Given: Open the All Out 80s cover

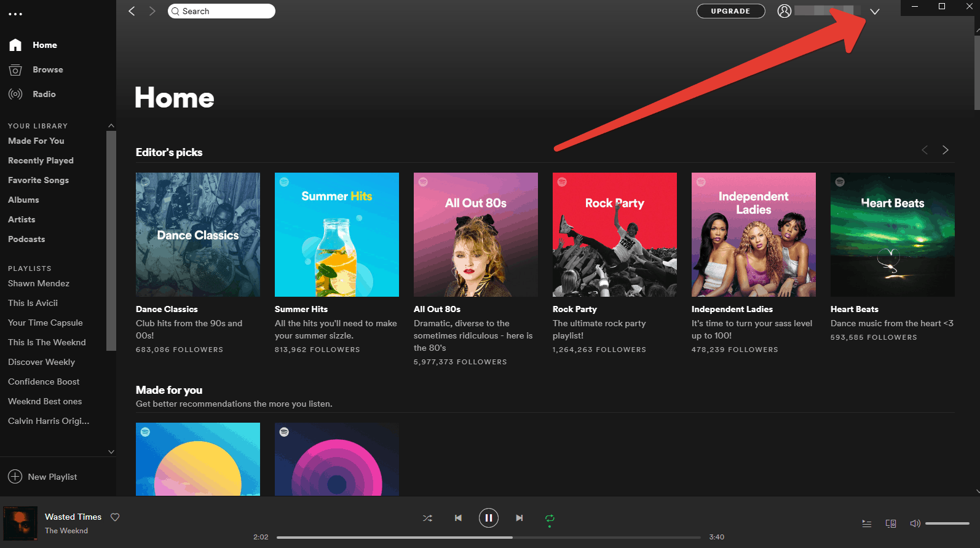Looking at the screenshot, I should [x=476, y=235].
